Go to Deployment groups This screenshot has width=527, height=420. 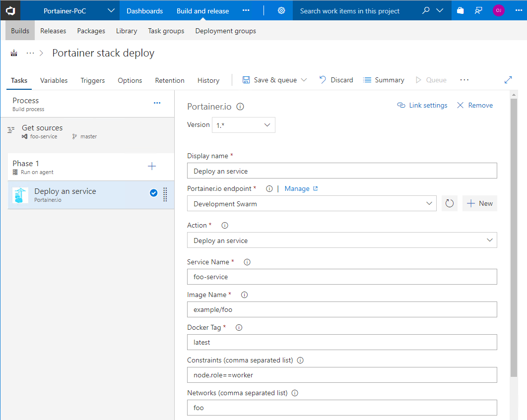pos(225,31)
